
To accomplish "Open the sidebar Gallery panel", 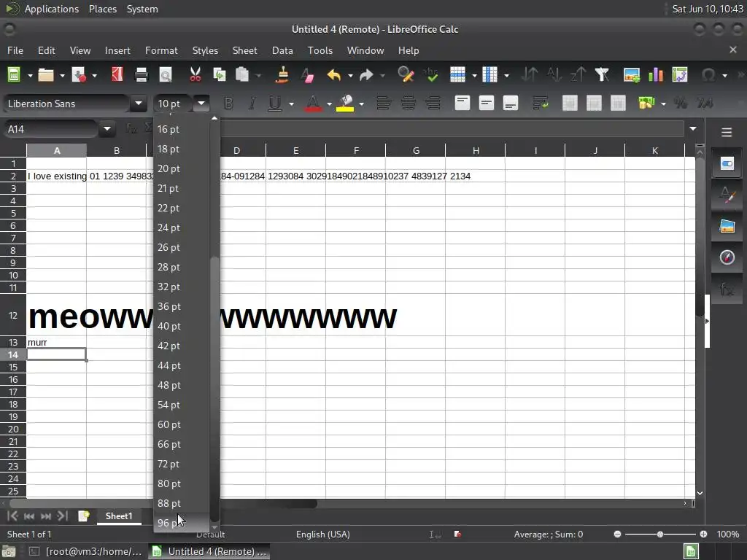I will [727, 226].
